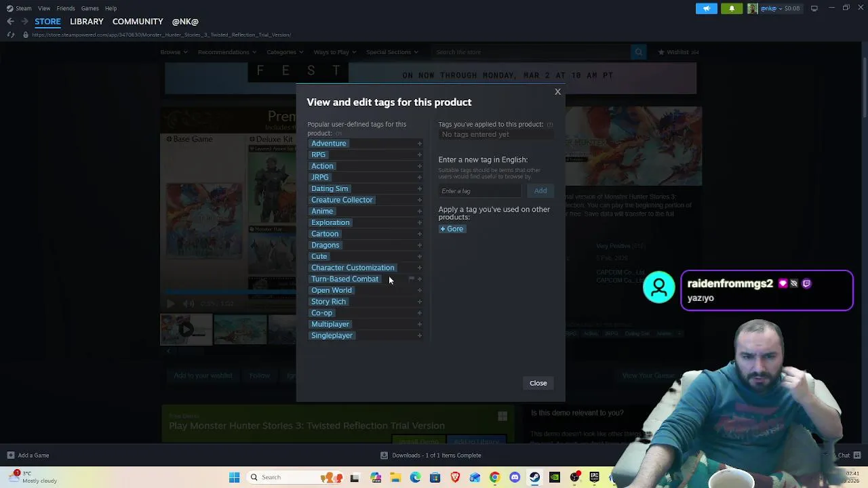Click plus icon on Creature Collector row
The width and height of the screenshot is (868, 488).
420,200
